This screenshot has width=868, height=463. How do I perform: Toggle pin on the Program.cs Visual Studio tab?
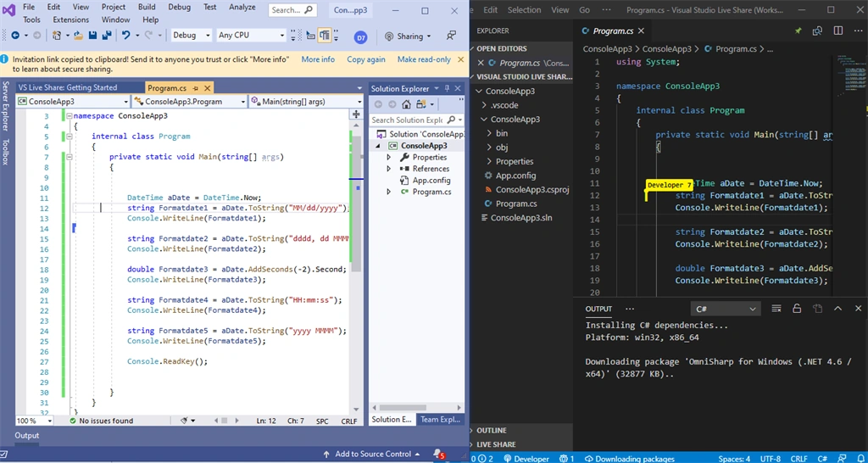point(196,88)
